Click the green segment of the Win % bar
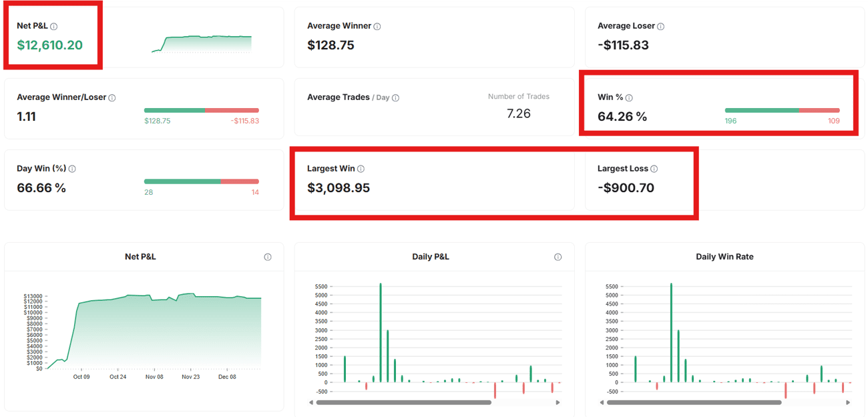The image size is (868, 417). pos(761,110)
